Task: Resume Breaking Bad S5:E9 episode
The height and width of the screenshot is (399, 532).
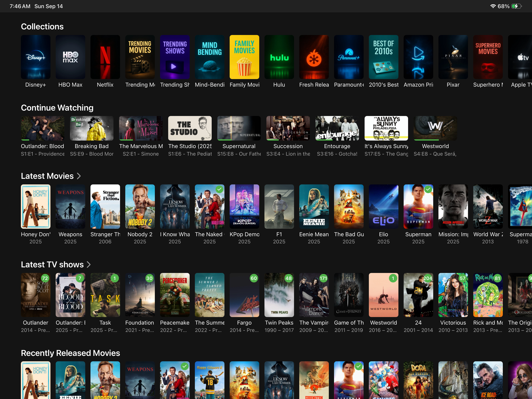Action: (x=92, y=128)
